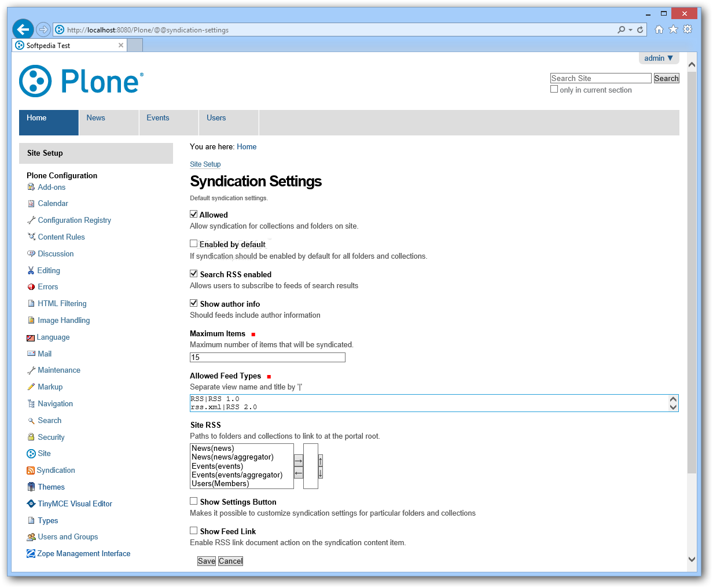Viewport: 713px width, 588px height.
Task: Click the Site Plone logo icon in sidebar
Action: [31, 454]
